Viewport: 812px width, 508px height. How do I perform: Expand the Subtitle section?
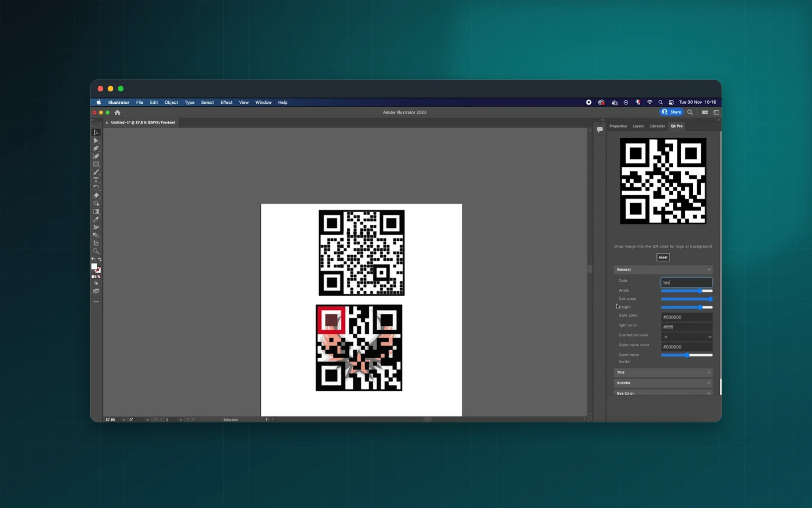[x=663, y=383]
